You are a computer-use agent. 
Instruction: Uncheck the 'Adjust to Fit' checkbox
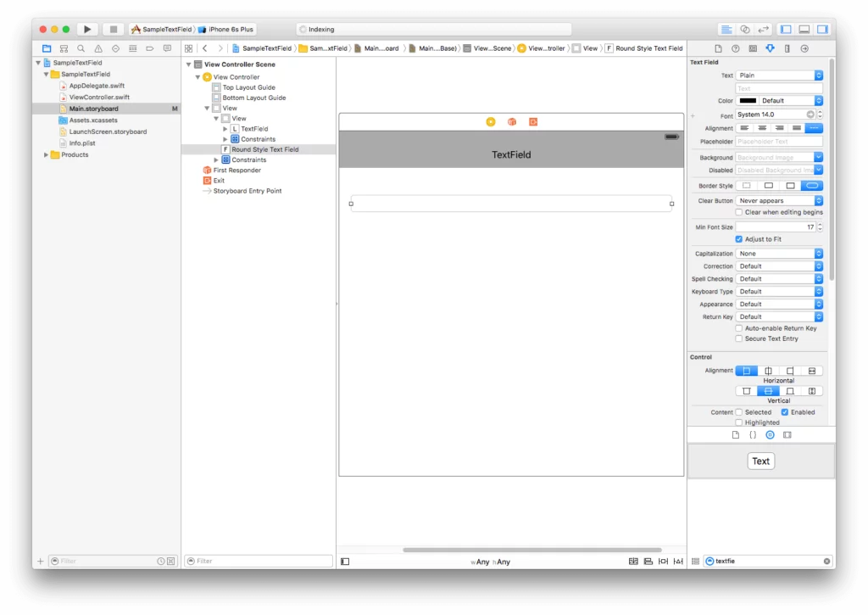(739, 239)
